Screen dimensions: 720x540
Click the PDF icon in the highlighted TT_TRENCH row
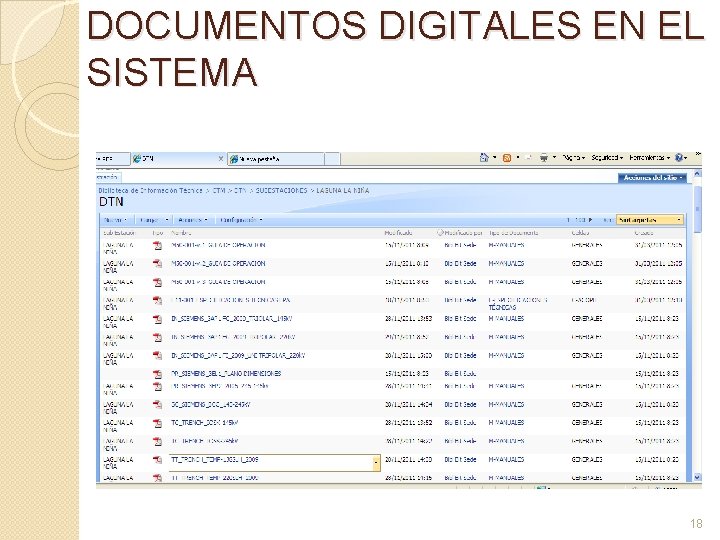[x=158, y=460]
